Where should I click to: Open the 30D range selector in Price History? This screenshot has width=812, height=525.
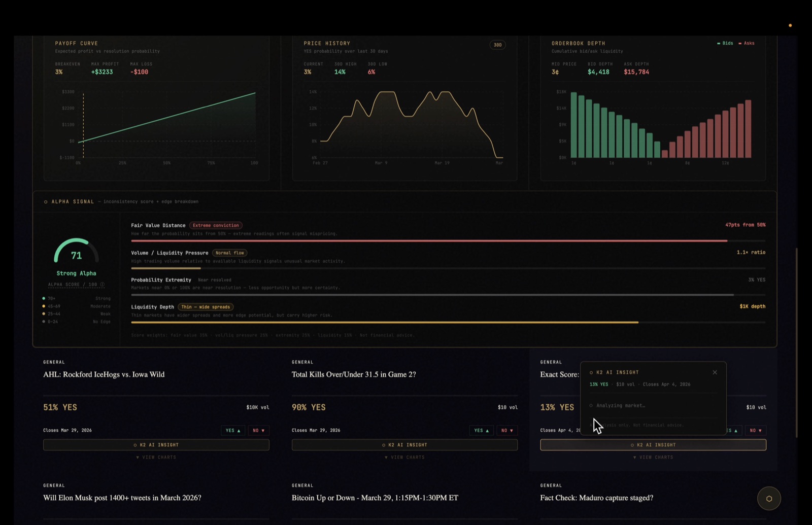point(497,45)
